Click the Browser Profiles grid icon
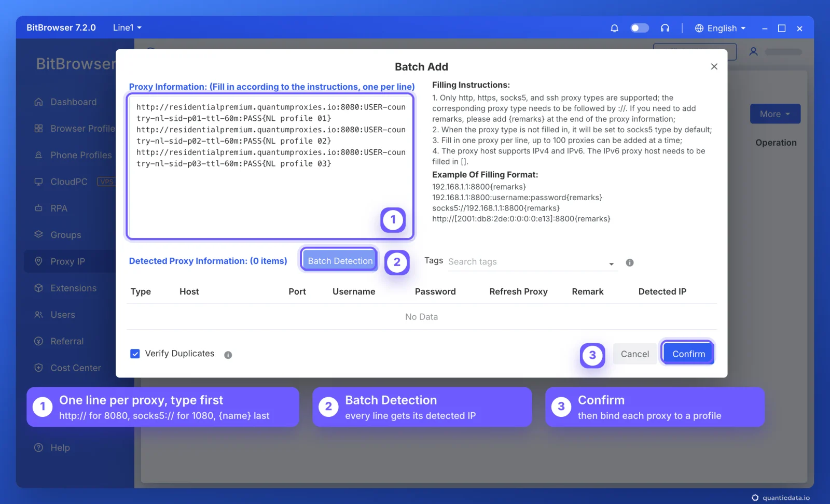The height and width of the screenshot is (504, 830). tap(38, 129)
